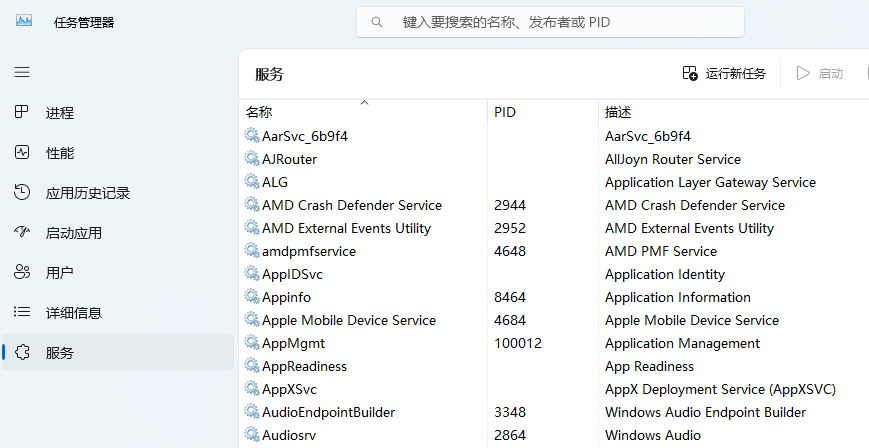The width and height of the screenshot is (869, 448).
Task: Open the Startup apps (启动应用) icon
Action: pyautogui.click(x=22, y=232)
